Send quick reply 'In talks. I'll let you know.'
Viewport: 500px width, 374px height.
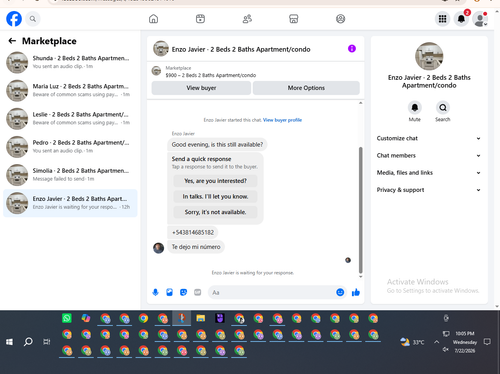point(215,197)
